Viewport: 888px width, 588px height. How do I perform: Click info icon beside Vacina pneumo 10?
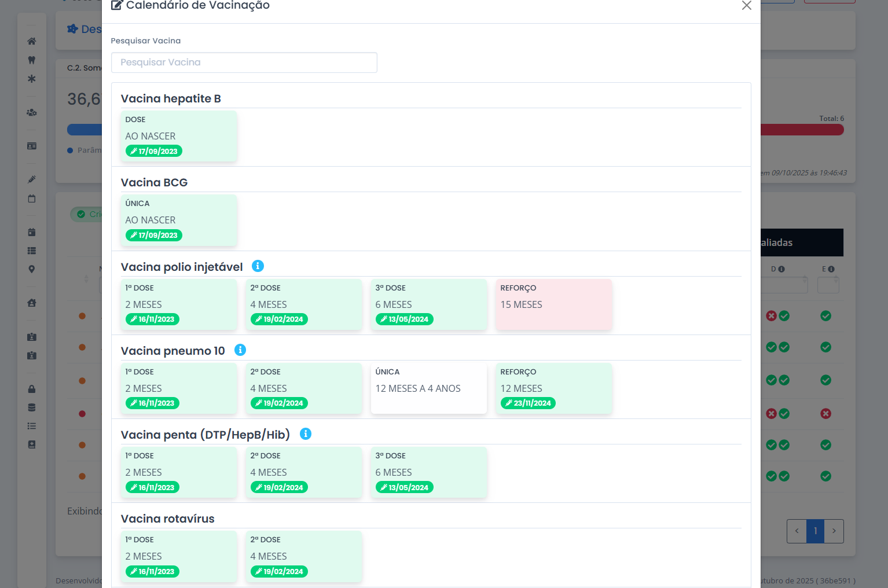240,350
